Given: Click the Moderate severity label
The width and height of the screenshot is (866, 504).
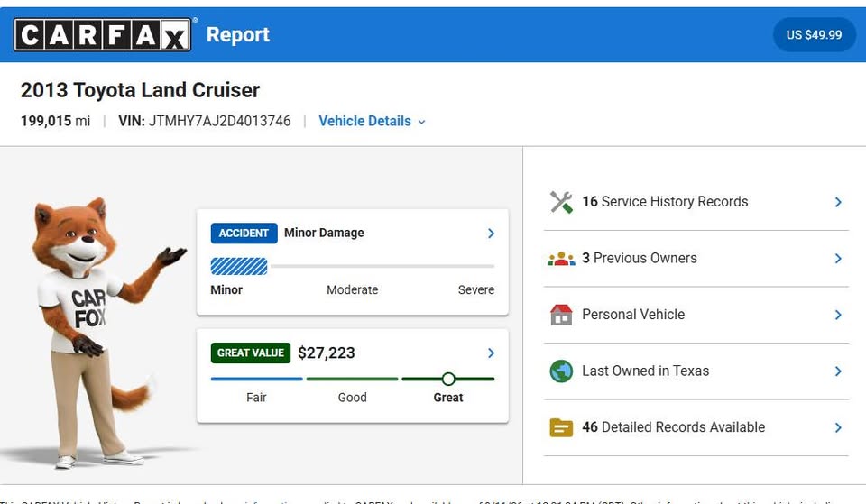Looking at the screenshot, I should click(353, 289).
